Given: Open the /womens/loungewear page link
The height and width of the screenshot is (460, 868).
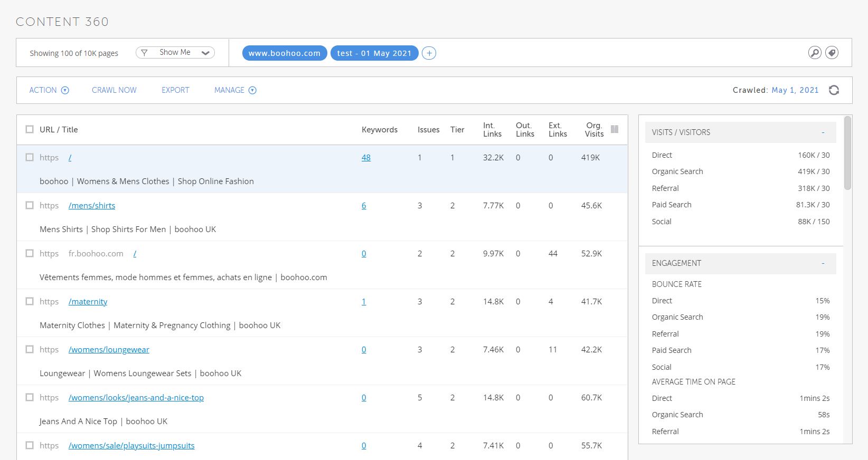Looking at the screenshot, I should 109,350.
